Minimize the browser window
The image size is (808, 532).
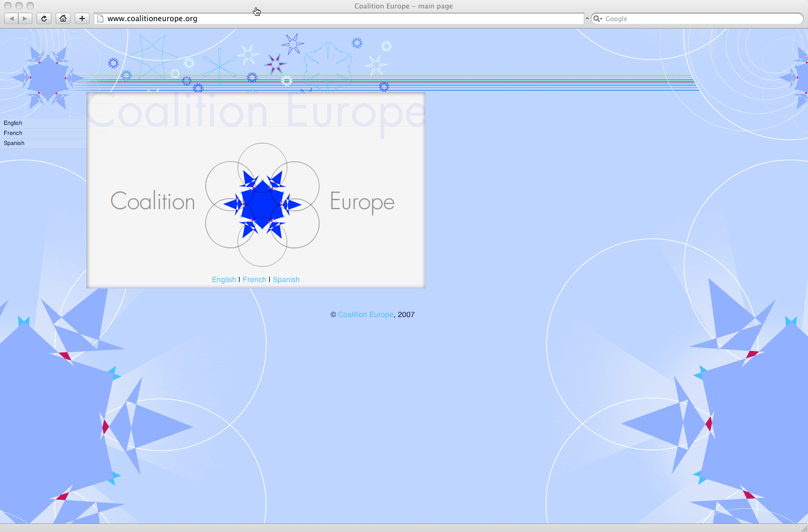[19, 6]
